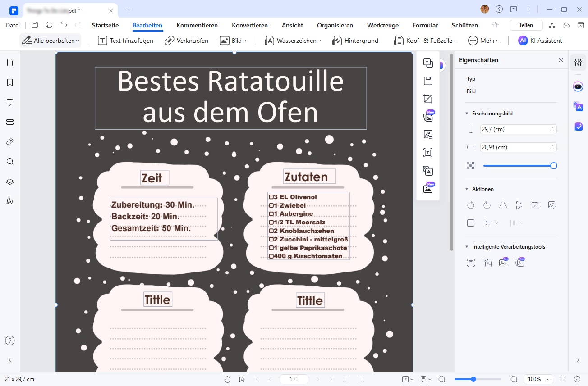Screen dimensions: 588x386
Task: Open the layers panel in left sidebar
Action: 10,182
